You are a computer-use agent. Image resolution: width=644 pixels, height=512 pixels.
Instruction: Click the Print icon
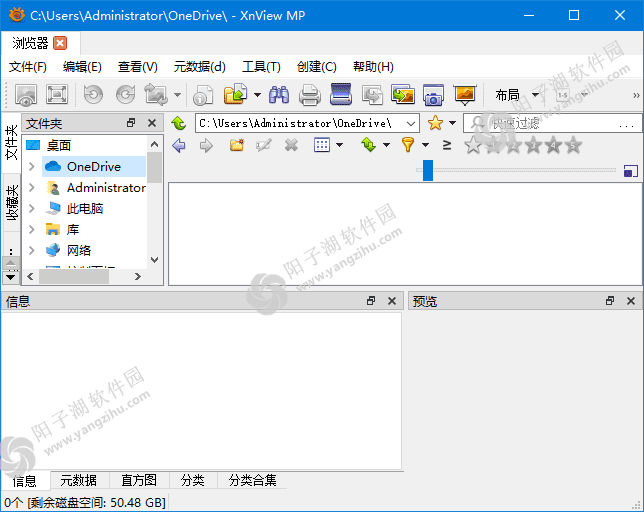310,95
